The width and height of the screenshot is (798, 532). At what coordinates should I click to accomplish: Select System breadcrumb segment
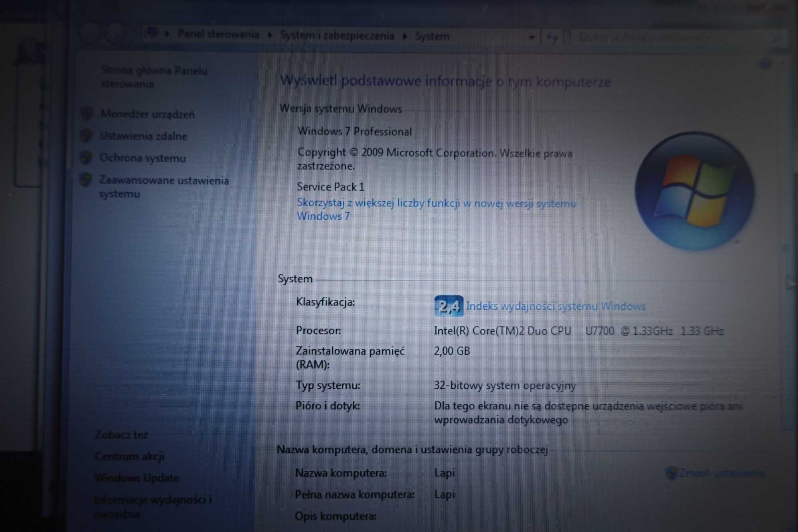432,37
